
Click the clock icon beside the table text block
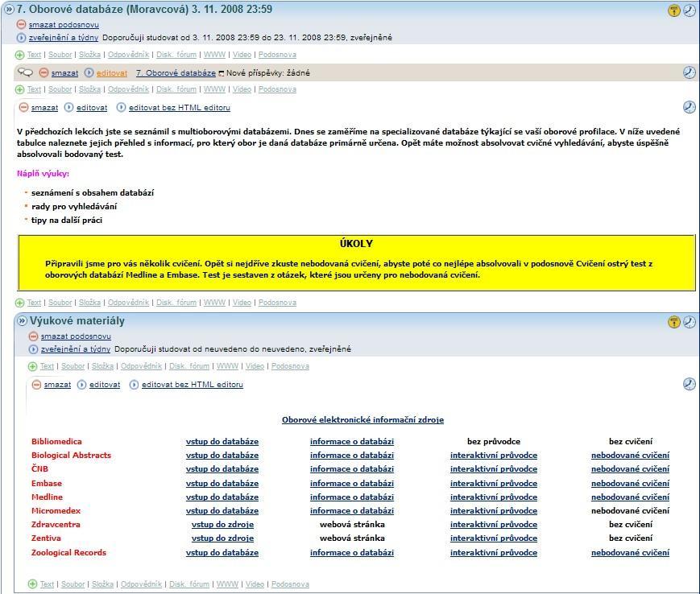690,384
